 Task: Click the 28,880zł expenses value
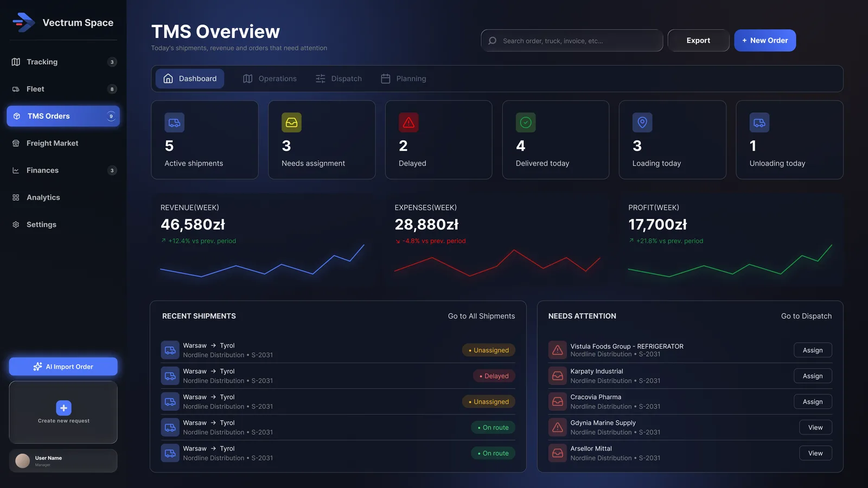tap(426, 224)
